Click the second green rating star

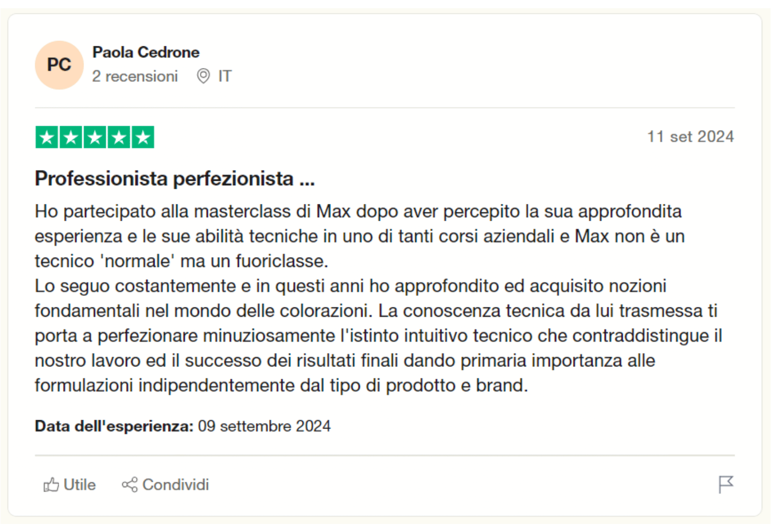pyautogui.click(x=71, y=137)
